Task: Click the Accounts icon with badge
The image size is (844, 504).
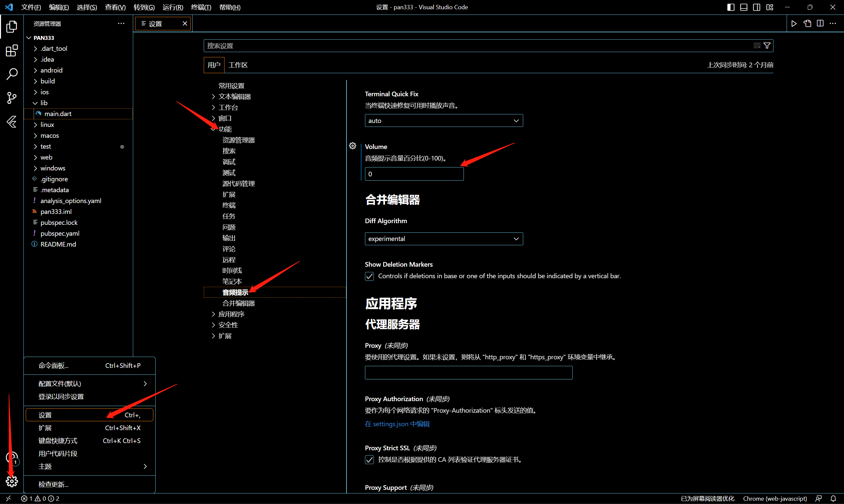Action: tap(12, 458)
